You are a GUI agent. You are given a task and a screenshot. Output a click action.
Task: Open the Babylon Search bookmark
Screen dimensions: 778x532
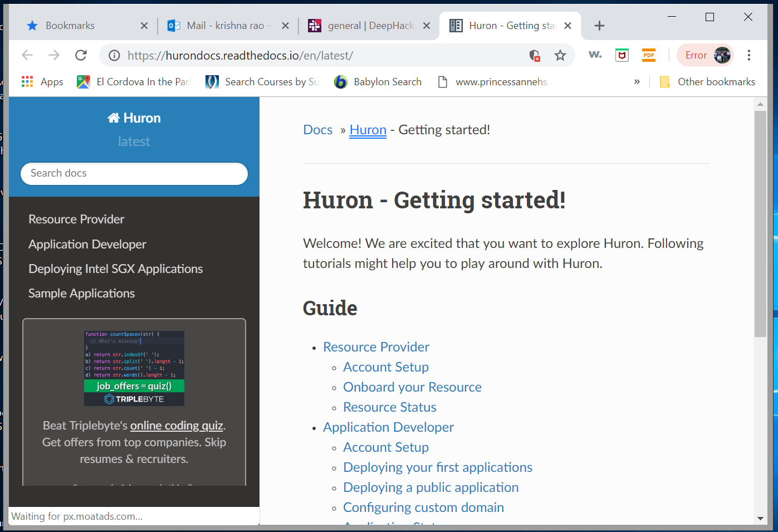coord(378,82)
